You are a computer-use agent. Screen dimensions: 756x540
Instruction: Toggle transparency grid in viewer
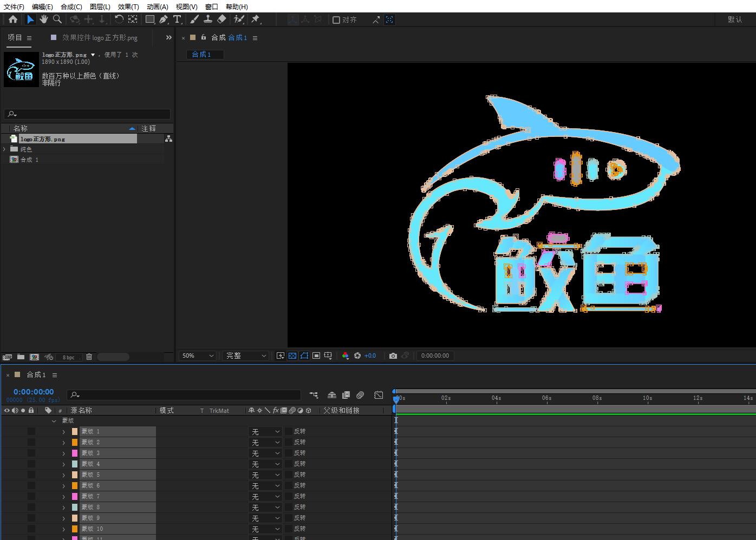(292, 355)
